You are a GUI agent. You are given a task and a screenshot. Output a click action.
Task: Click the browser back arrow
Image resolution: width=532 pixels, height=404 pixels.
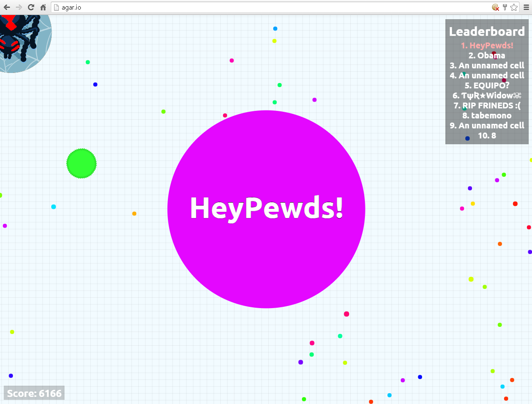click(7, 7)
